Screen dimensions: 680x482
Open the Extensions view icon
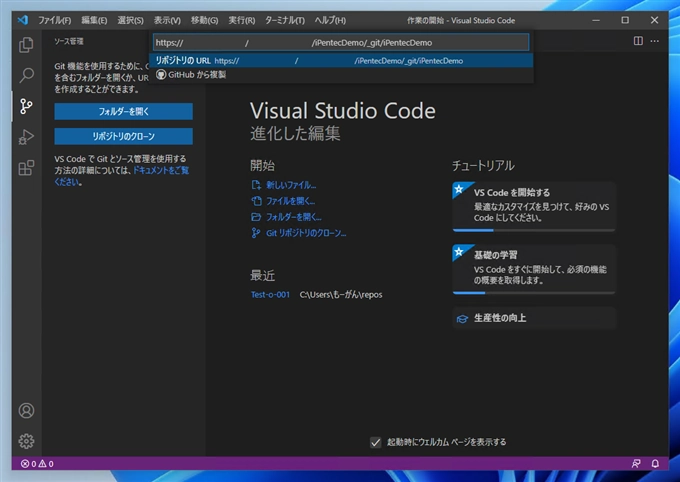click(x=26, y=168)
